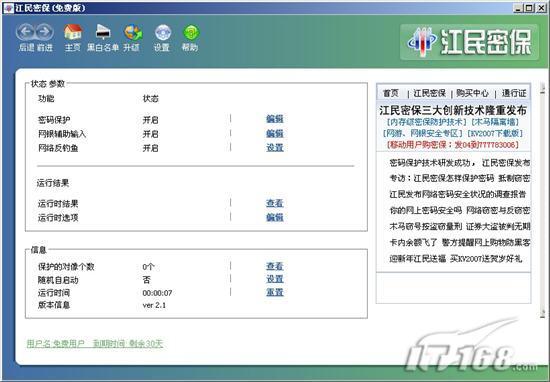Switch to the 首页 tab in news panel
The image size is (550, 382).
point(390,93)
